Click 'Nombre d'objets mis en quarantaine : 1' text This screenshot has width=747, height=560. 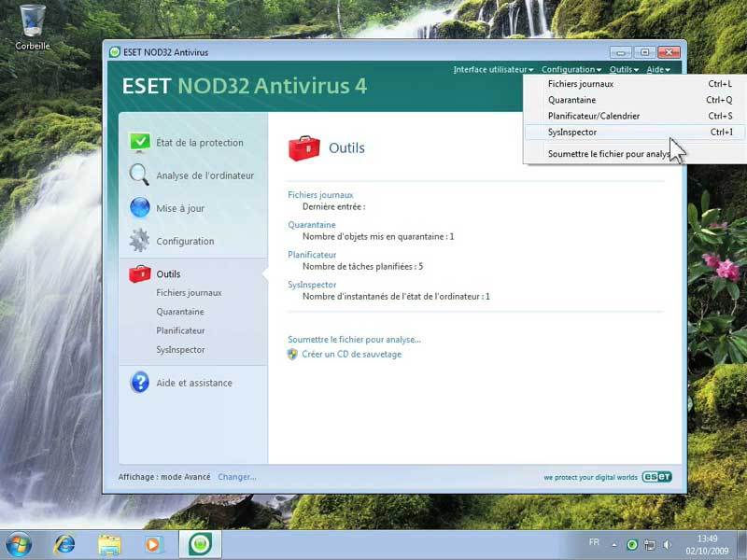point(378,237)
